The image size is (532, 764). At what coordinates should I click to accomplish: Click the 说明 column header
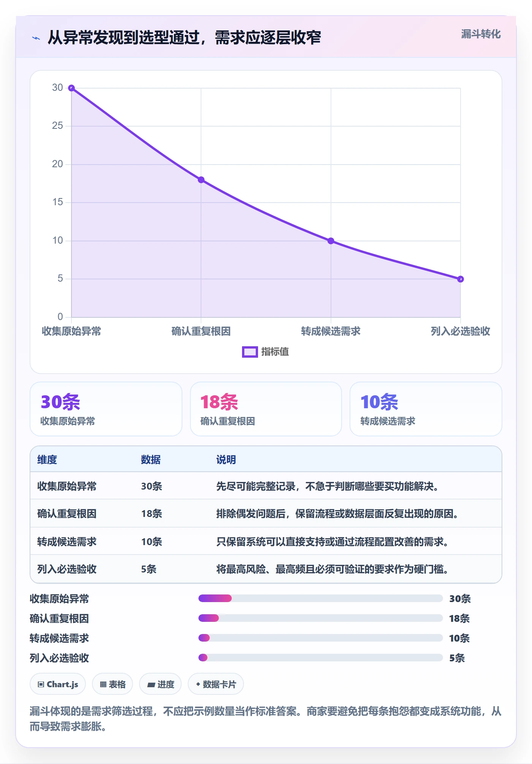point(226,460)
